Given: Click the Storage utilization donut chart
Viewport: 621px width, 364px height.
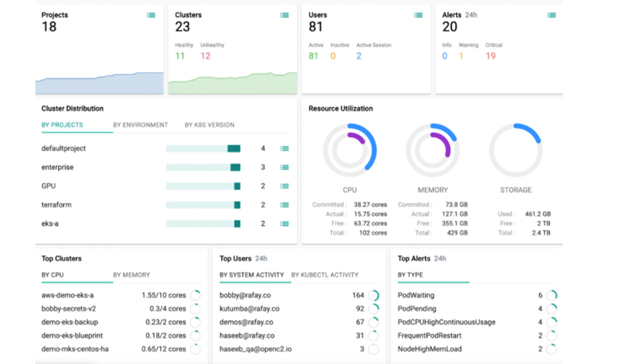Looking at the screenshot, I should tap(515, 150).
